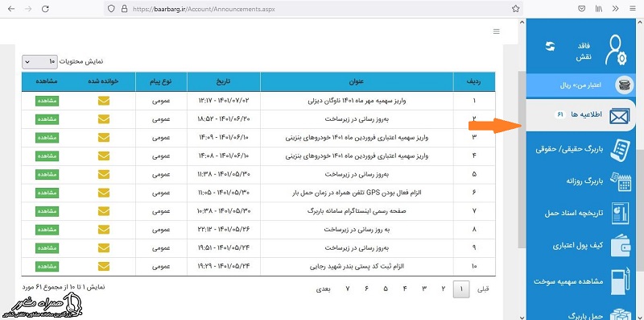The height and width of the screenshot is (320, 644).
Task: Click the user profile gear avatar icon
Action: [616, 50]
